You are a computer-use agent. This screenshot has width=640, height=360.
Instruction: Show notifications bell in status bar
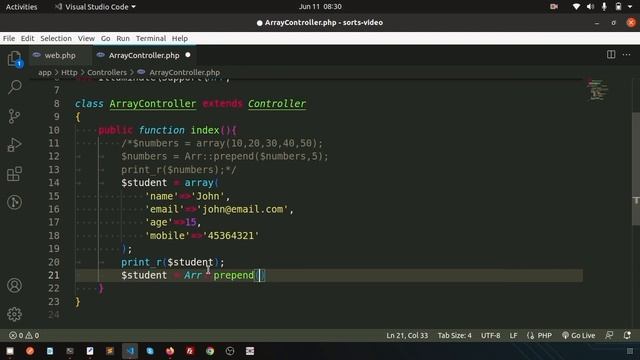click(627, 335)
